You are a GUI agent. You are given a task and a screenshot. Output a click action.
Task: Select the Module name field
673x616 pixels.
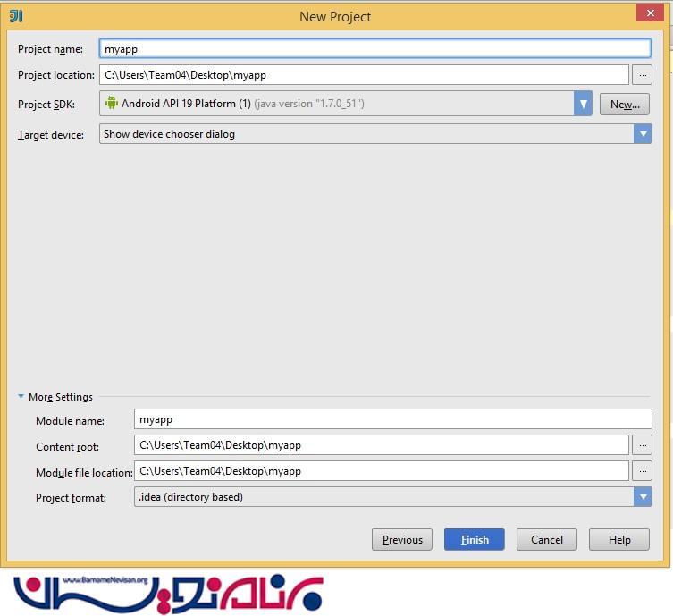pos(393,418)
